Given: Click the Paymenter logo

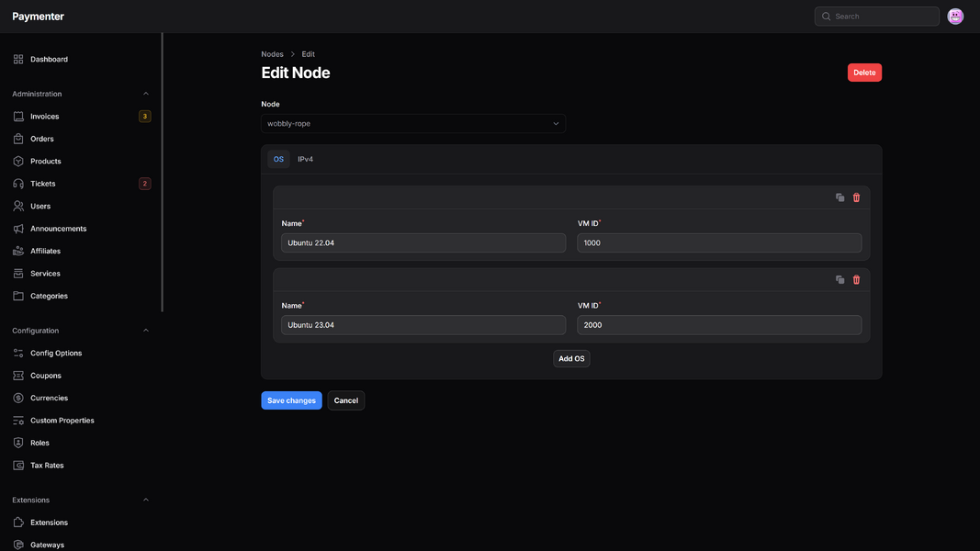Looking at the screenshot, I should coord(39,17).
